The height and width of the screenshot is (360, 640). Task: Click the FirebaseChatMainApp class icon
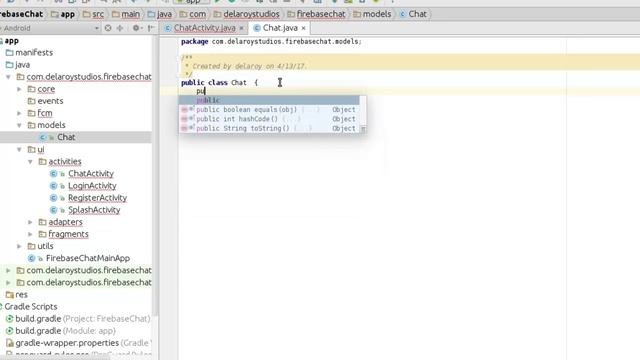click(31, 258)
